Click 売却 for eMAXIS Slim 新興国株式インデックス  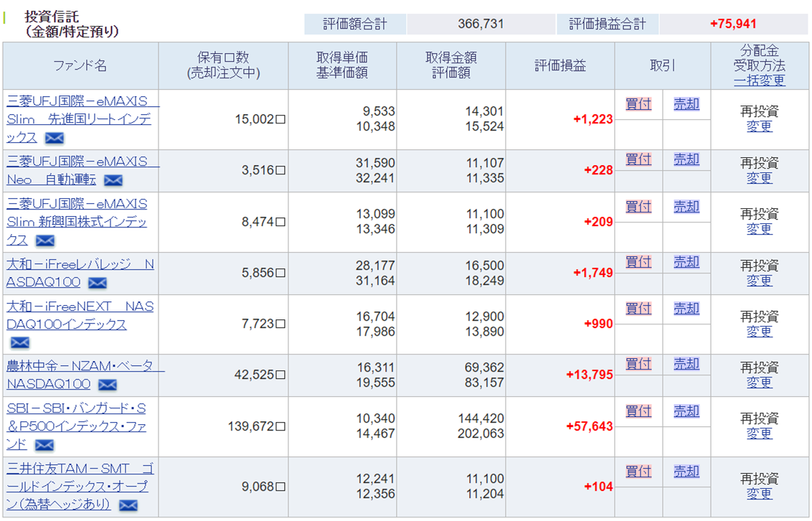[686, 207]
